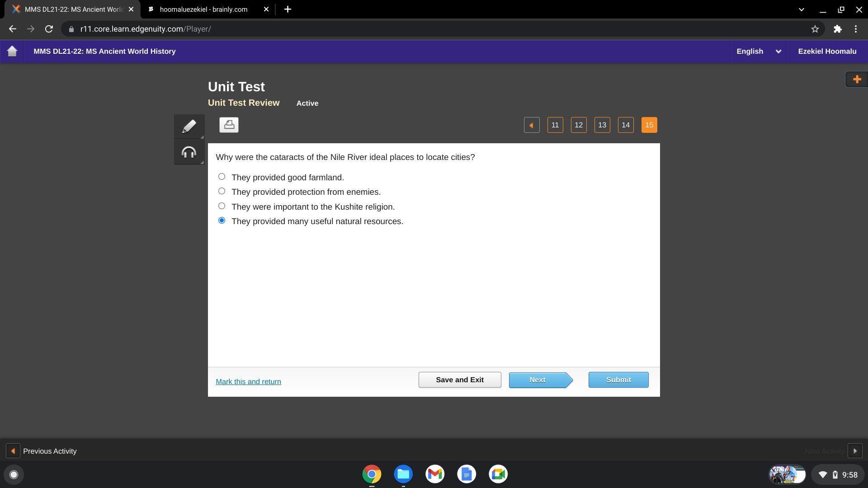Click the Submit button
868x488 pixels.
click(618, 380)
